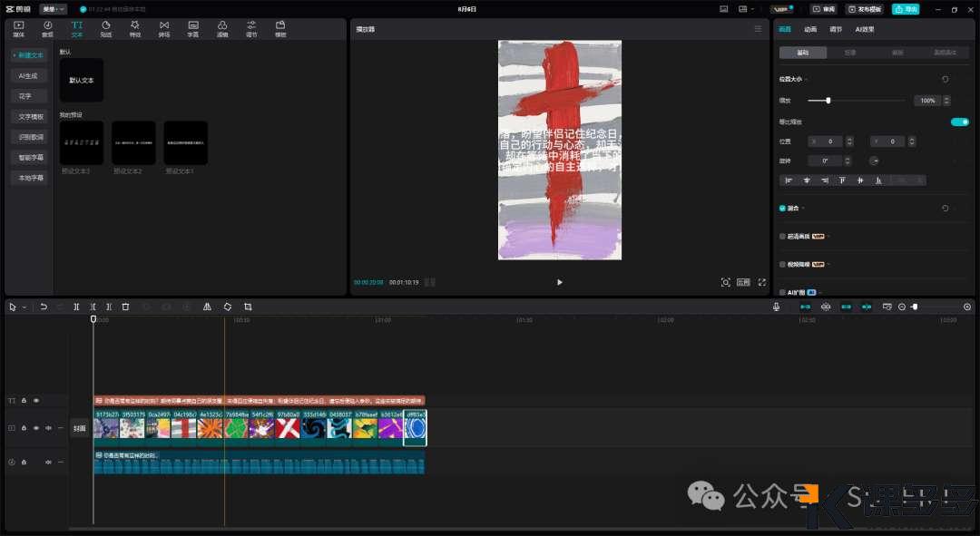980x536 pixels.
Task: Open the player panel options menu
Action: click(758, 29)
